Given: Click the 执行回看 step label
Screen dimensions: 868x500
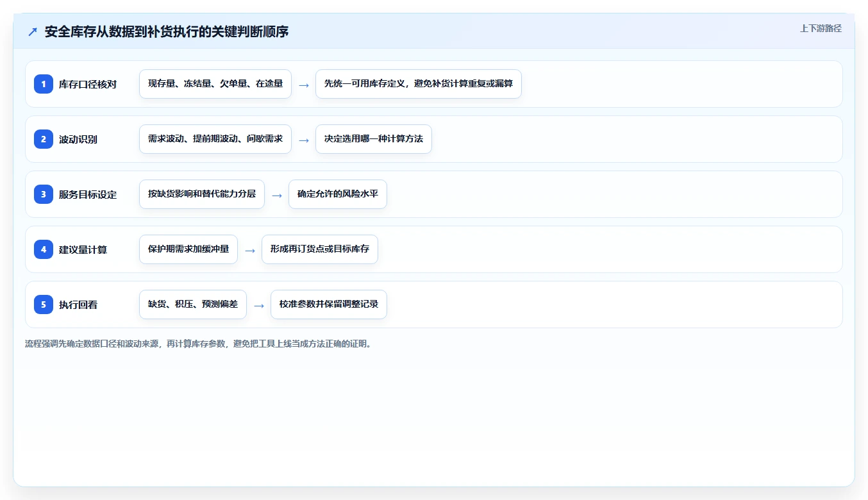Looking at the screenshot, I should [78, 304].
